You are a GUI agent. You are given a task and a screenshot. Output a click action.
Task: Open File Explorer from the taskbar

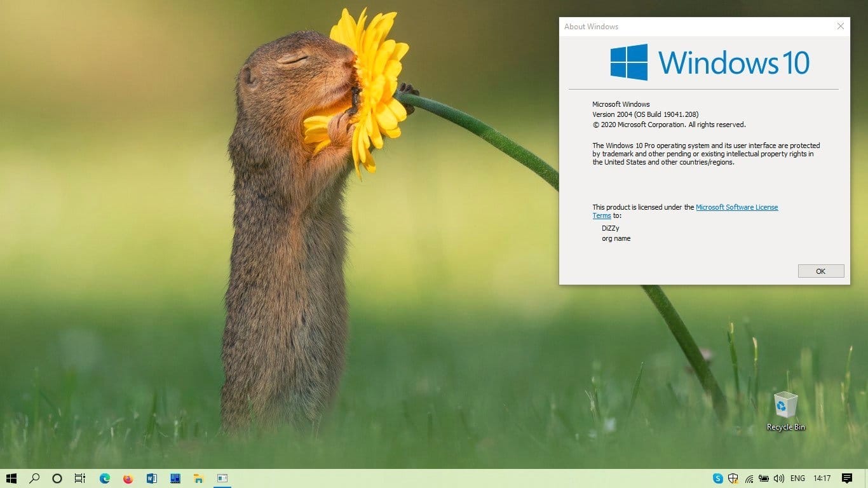[x=198, y=478]
